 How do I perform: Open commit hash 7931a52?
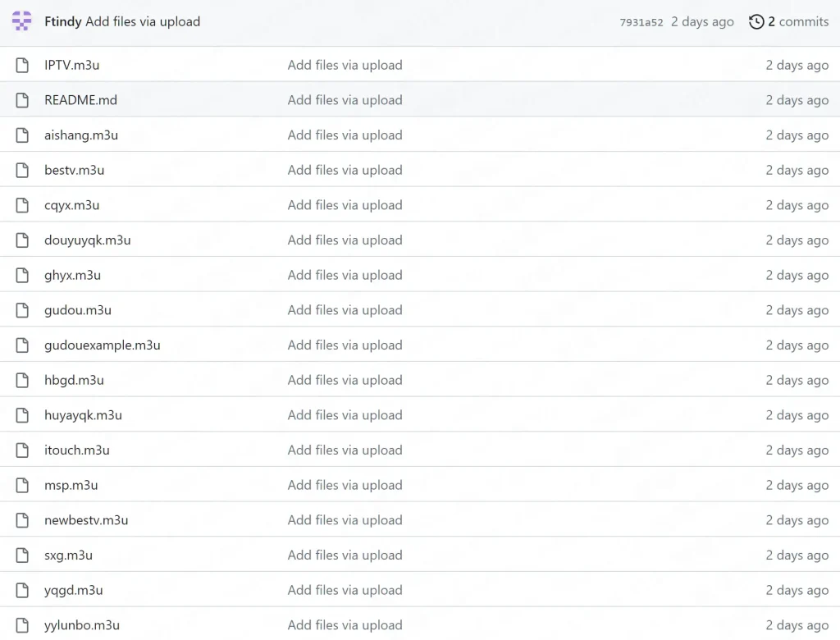(641, 23)
